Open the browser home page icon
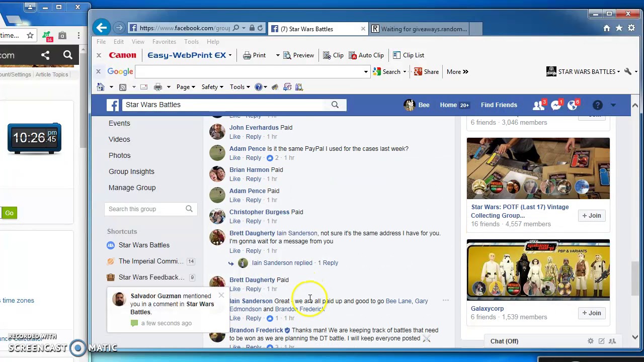The image size is (644, 362). (x=607, y=29)
